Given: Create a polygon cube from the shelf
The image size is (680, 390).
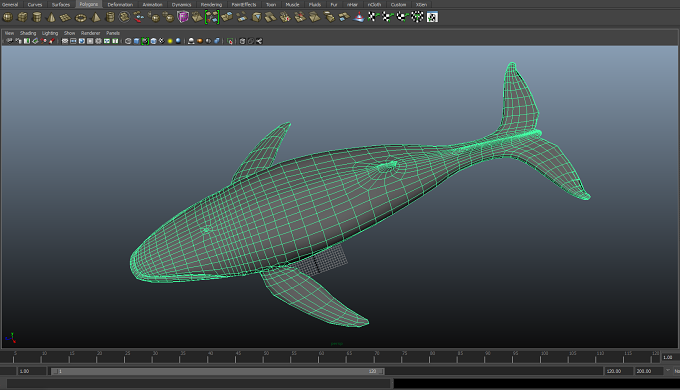Looking at the screenshot, I should coord(22,17).
